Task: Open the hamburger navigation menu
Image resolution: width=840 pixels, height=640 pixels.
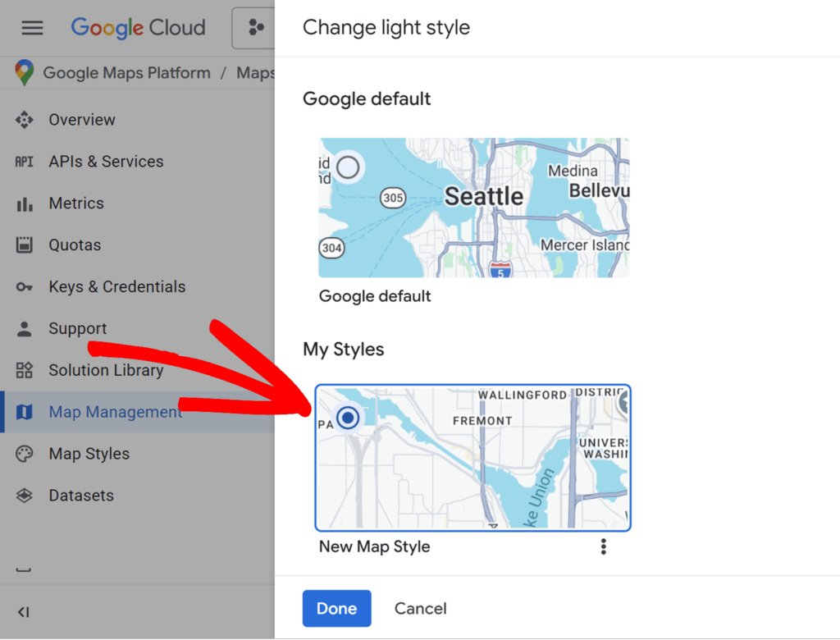Action: point(32,27)
